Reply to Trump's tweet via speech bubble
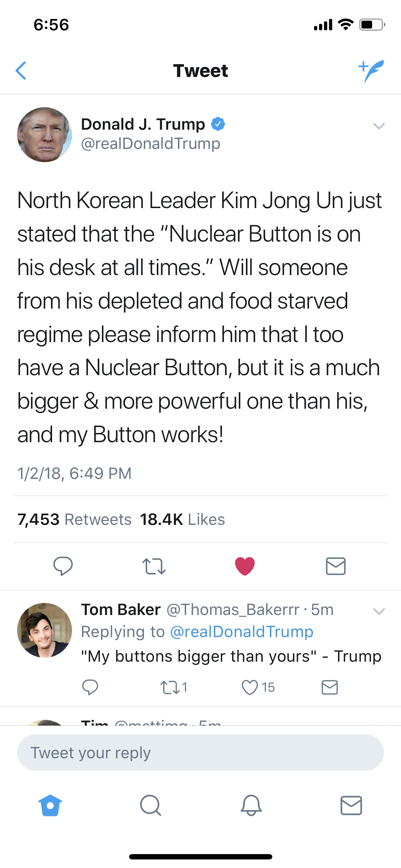Screen dimensions: 401x868 pos(63,566)
